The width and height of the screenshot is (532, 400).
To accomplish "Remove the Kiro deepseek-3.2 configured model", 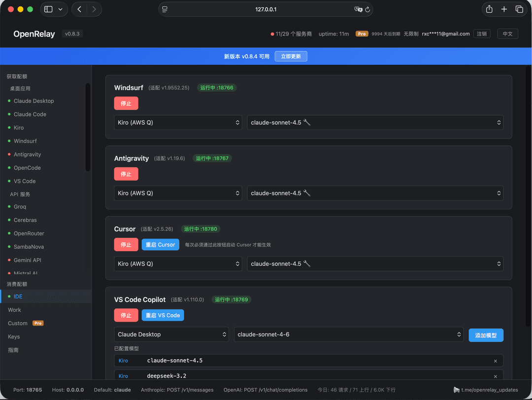I will (496, 376).
